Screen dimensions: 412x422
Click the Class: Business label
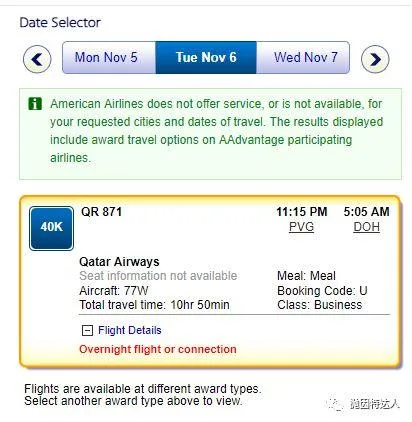click(x=319, y=305)
